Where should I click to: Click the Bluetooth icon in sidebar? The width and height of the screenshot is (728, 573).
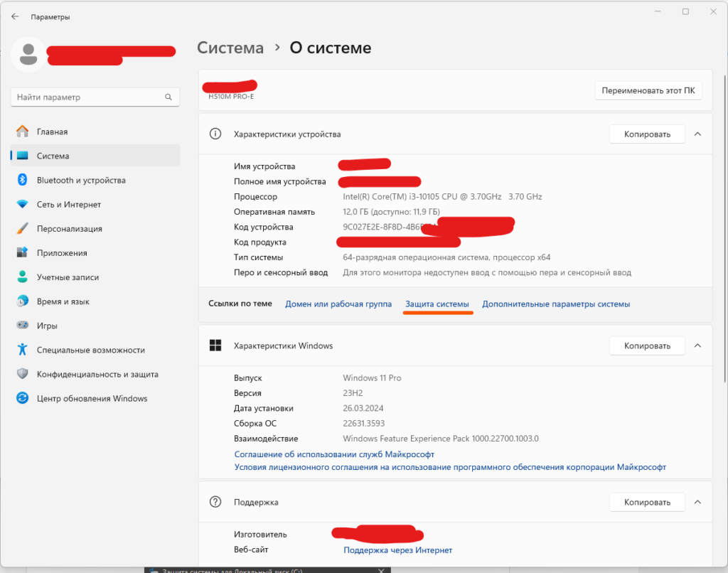(22, 180)
